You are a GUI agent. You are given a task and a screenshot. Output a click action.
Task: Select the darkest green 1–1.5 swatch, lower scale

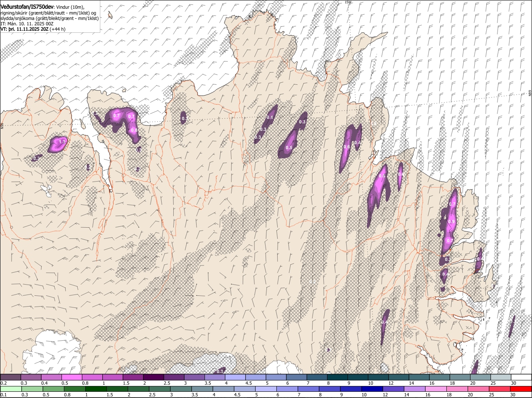96,389
